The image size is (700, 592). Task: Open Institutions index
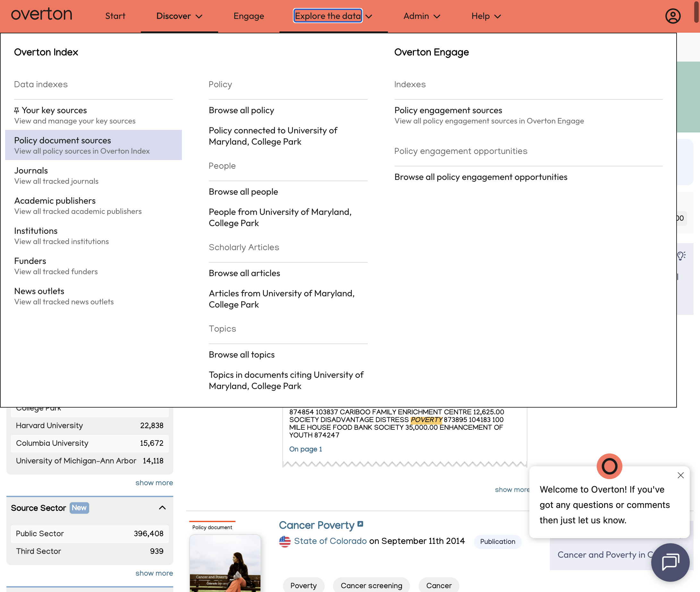tap(93, 236)
